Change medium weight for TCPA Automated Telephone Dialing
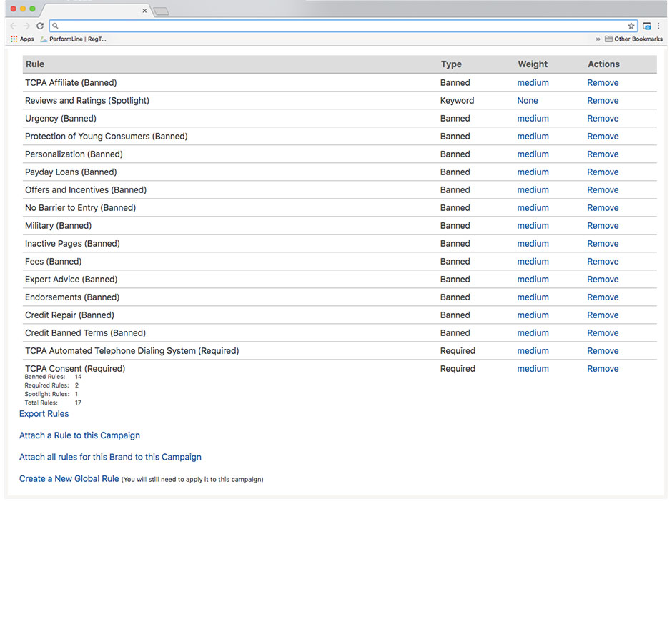 [533, 351]
